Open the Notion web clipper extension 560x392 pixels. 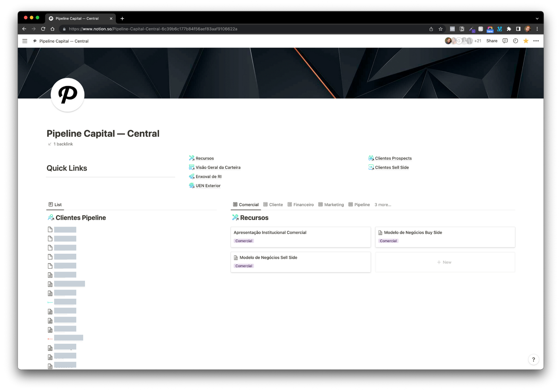click(x=462, y=29)
